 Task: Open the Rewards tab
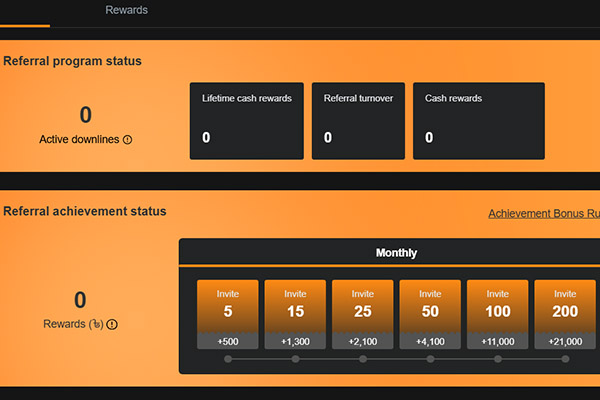click(126, 10)
